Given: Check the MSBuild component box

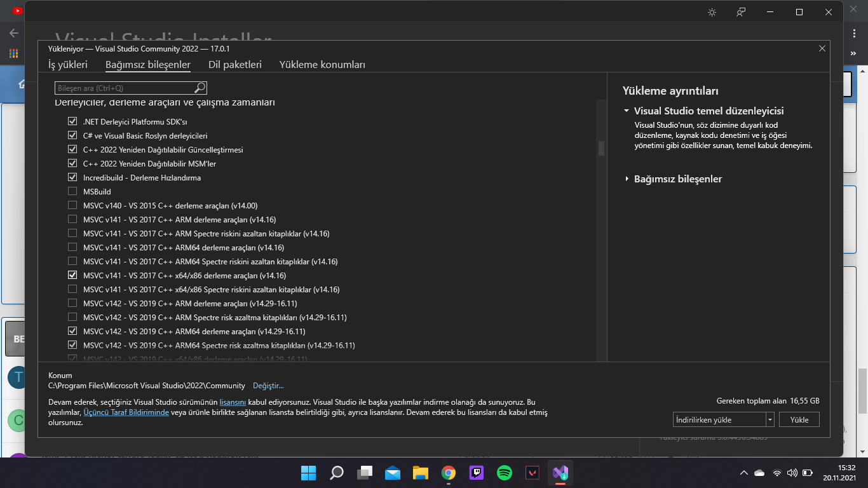Looking at the screenshot, I should pyautogui.click(x=72, y=191).
